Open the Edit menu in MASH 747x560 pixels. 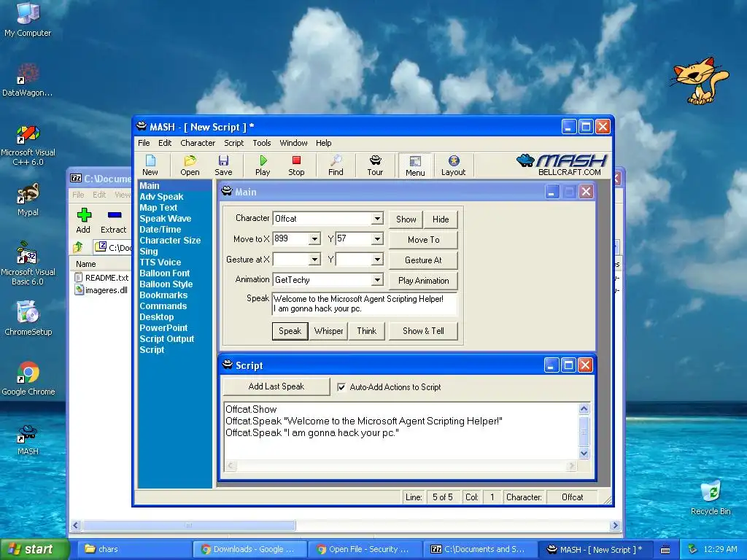tap(165, 143)
